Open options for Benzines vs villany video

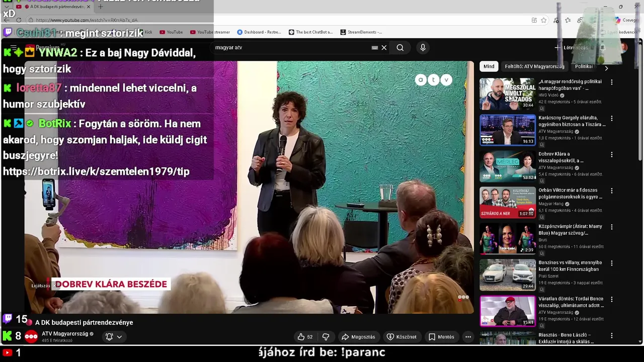pos(612,263)
